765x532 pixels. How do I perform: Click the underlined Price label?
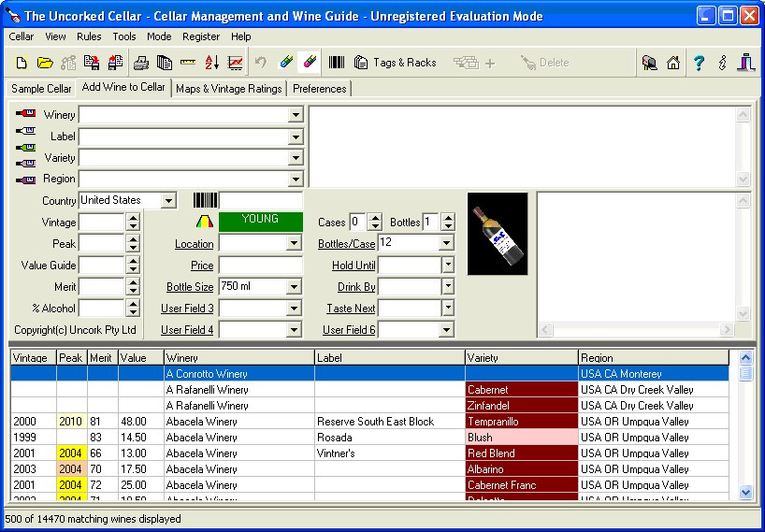click(x=202, y=266)
